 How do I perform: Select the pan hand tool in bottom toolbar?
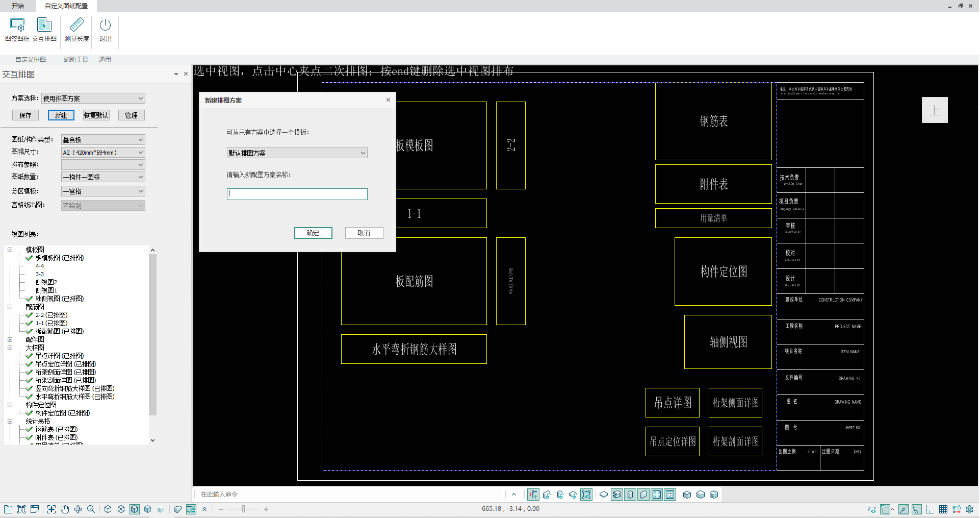coord(65,509)
